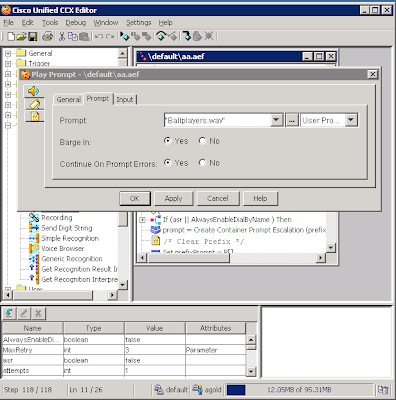Click the edit variable pencil icon
396x400 pixels.
pyautogui.click(x=24, y=313)
